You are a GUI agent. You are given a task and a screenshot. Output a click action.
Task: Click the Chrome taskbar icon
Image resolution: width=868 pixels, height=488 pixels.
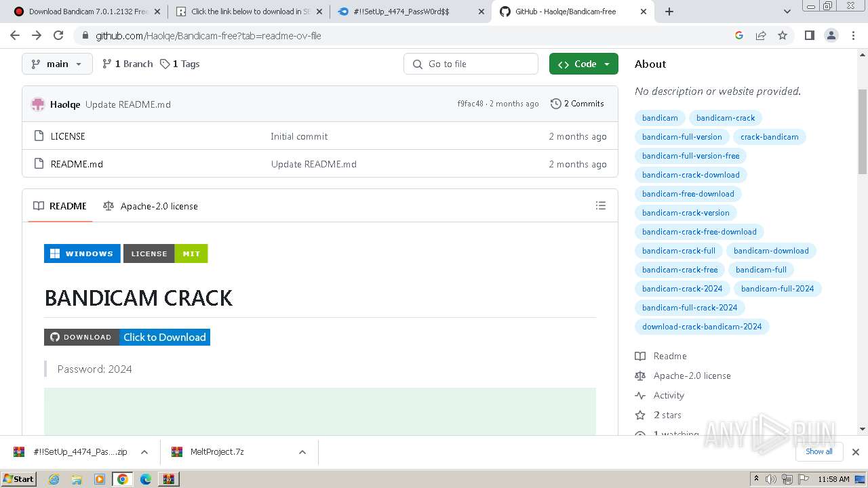coord(123,479)
